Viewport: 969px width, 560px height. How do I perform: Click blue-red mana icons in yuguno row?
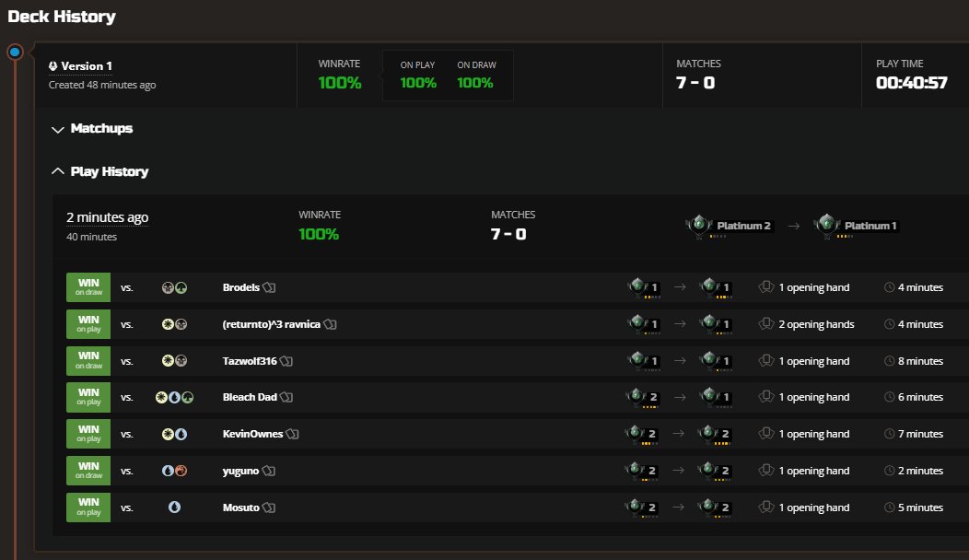pyautogui.click(x=174, y=471)
